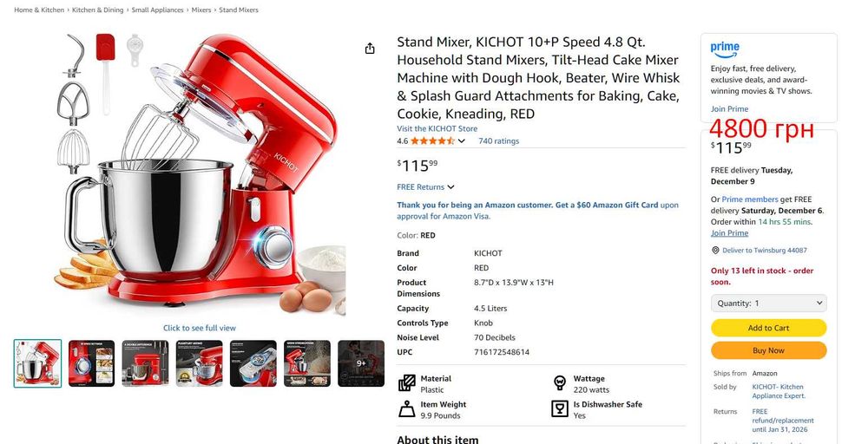
Task: Expand the rating breakdown chevron
Action: (x=461, y=141)
